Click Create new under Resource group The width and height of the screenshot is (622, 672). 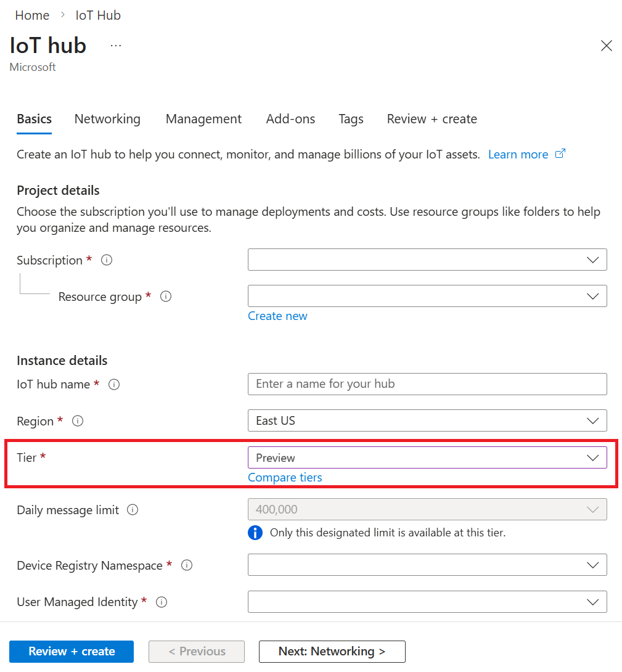click(x=277, y=316)
